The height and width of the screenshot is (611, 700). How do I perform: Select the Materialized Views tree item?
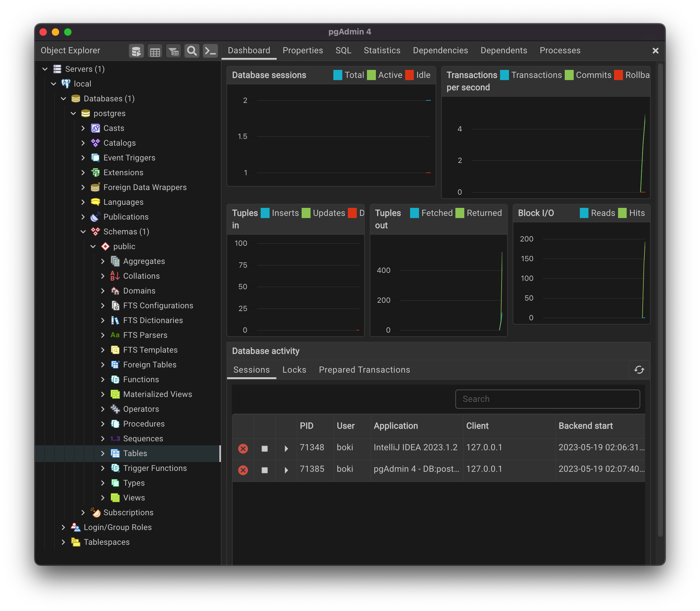click(x=157, y=395)
